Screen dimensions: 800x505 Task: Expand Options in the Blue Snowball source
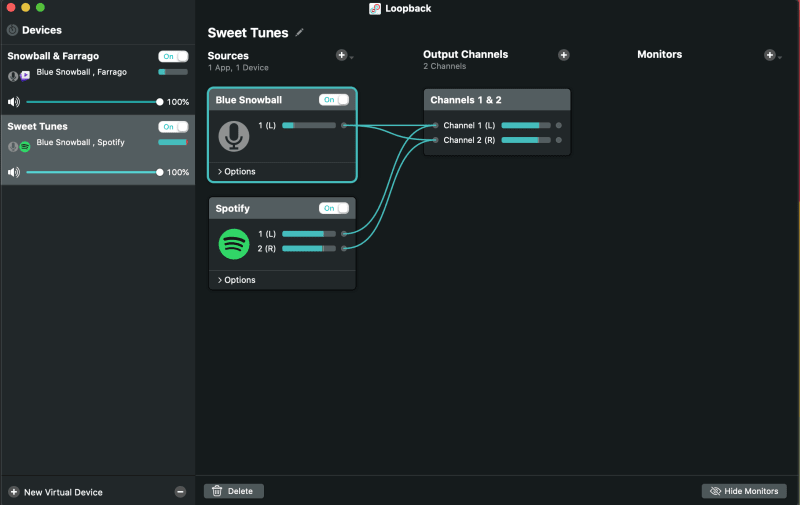(237, 171)
